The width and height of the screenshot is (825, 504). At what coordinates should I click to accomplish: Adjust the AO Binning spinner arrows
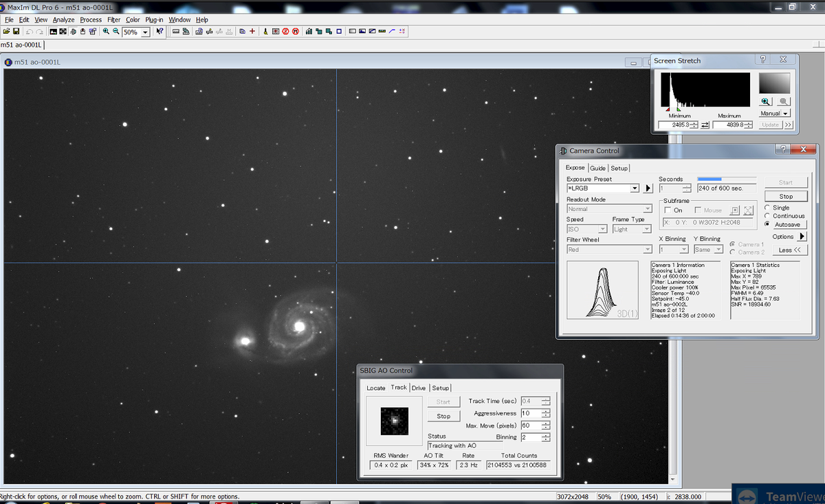pyautogui.click(x=546, y=437)
